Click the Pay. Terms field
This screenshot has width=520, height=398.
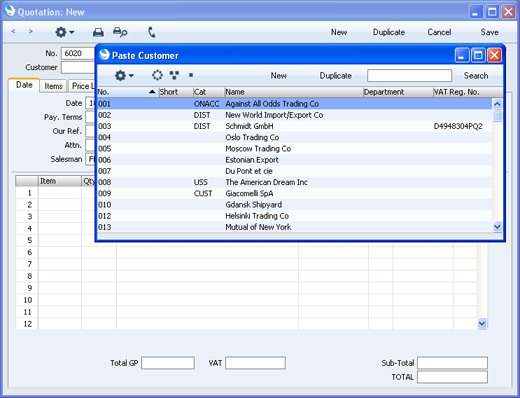coord(90,117)
